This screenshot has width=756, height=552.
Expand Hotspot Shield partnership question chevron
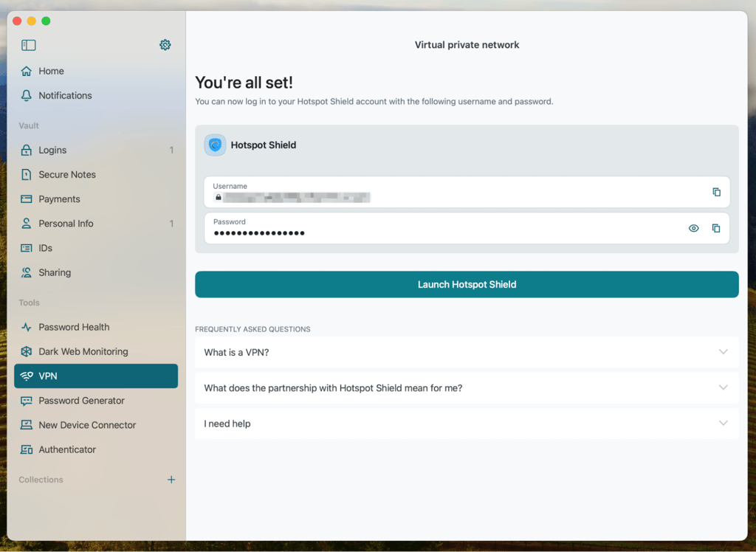point(724,387)
